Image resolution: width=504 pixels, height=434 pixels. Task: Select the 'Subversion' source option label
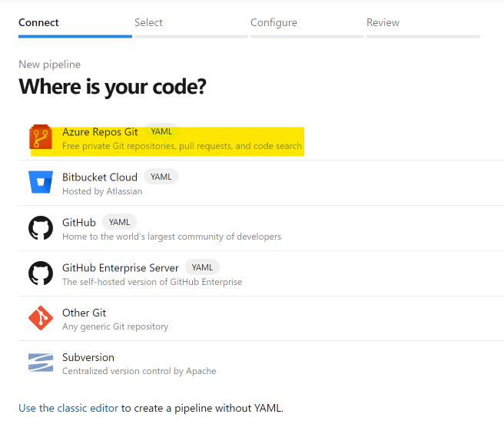coord(88,357)
